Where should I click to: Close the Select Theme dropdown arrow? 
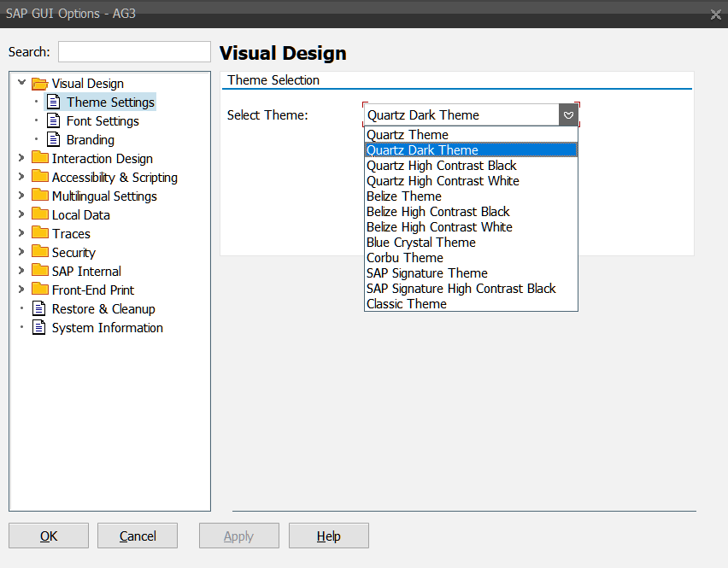(x=568, y=114)
